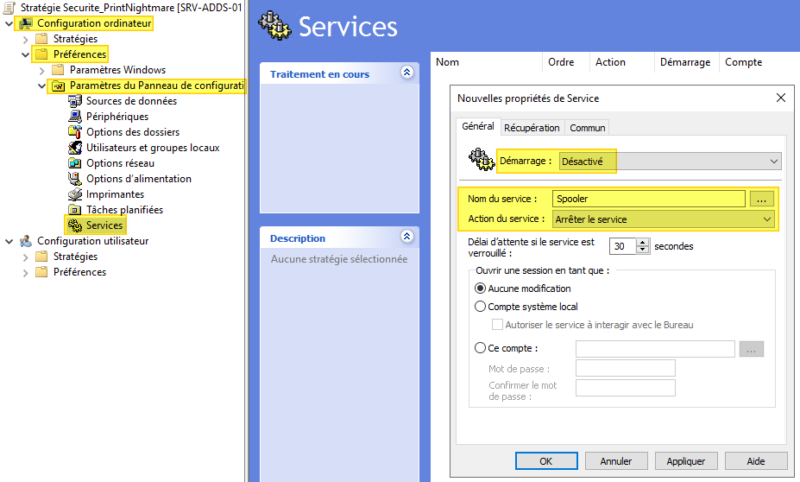The height and width of the screenshot is (482, 800).
Task: Click the policy scroll icon at tree root
Action: point(9,8)
